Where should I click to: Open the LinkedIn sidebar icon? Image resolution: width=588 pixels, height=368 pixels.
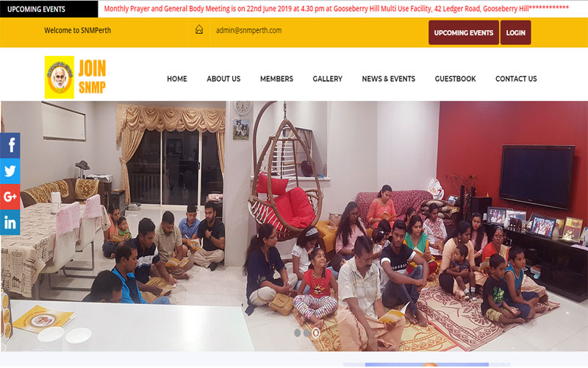pyautogui.click(x=10, y=222)
